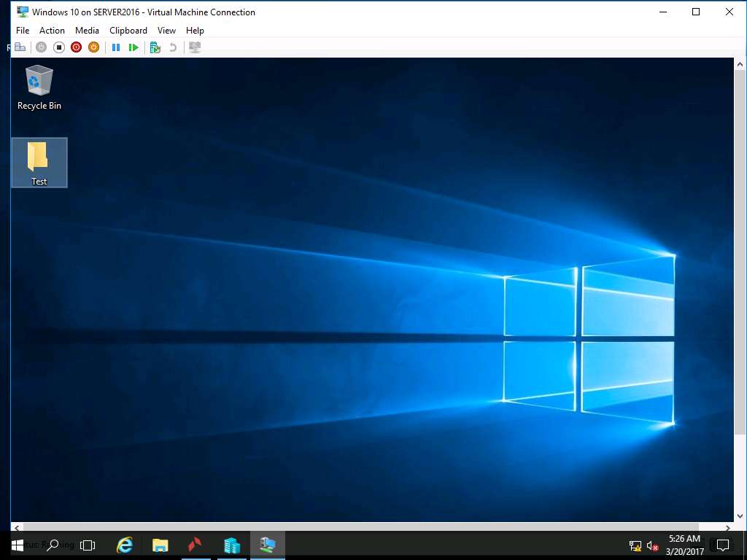Click the active Virtual Machine Connection taskbar button
The height and width of the screenshot is (560, 747).
tap(268, 545)
